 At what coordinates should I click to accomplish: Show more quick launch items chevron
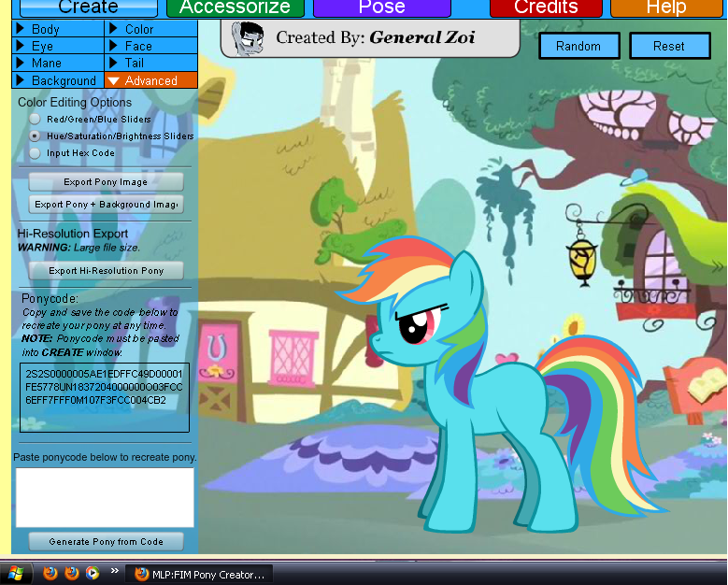tap(115, 571)
